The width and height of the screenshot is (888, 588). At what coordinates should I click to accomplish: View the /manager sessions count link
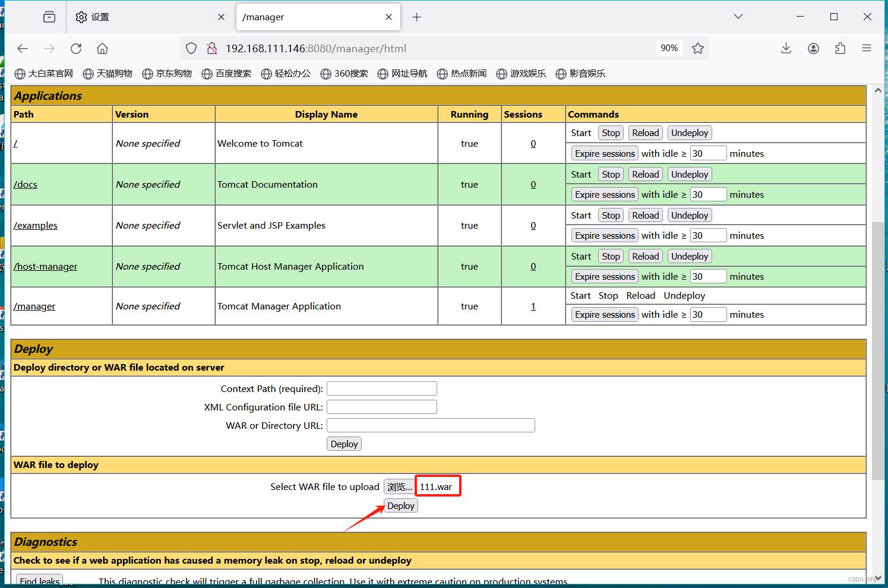pyautogui.click(x=533, y=306)
